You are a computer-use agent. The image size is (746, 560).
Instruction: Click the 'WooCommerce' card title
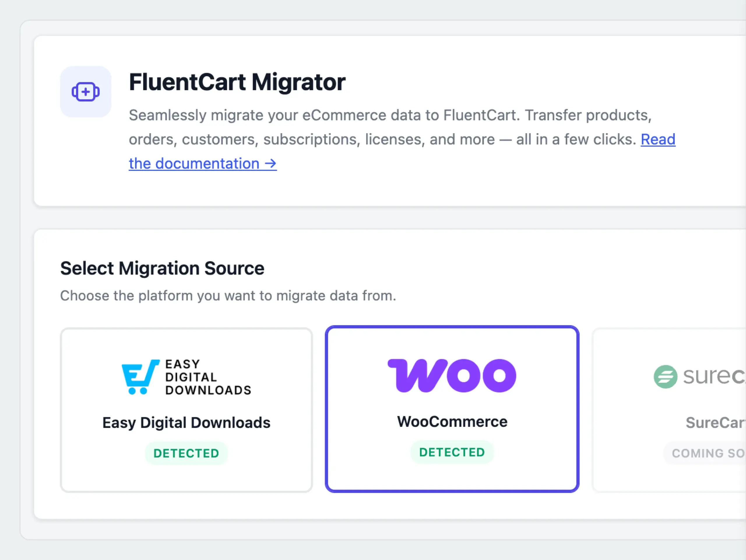pyautogui.click(x=452, y=422)
